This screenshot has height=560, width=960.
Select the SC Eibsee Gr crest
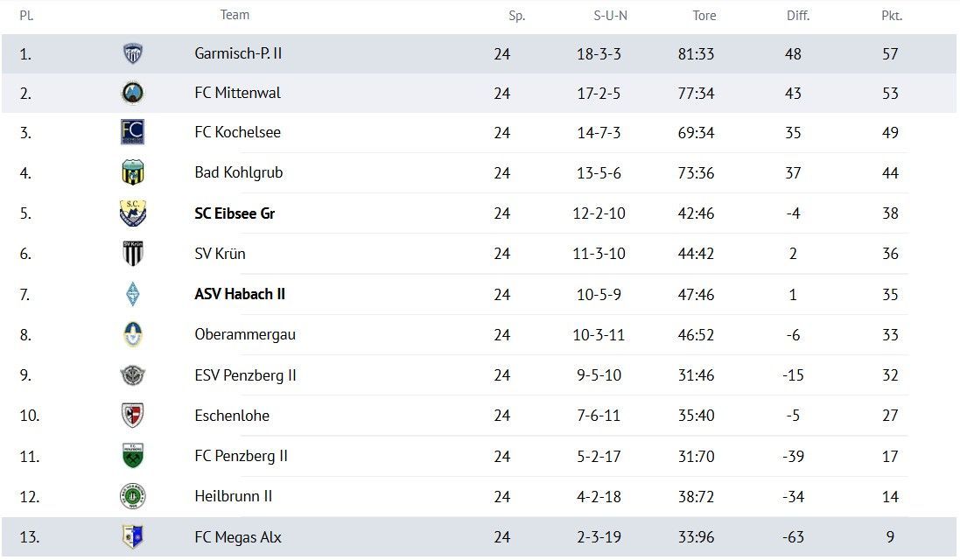133,213
